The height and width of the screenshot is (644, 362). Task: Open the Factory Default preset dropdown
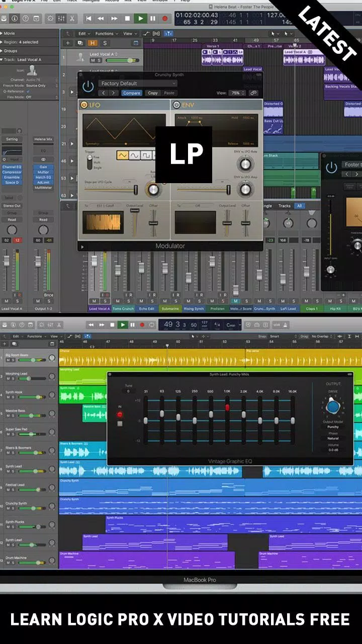point(138,84)
